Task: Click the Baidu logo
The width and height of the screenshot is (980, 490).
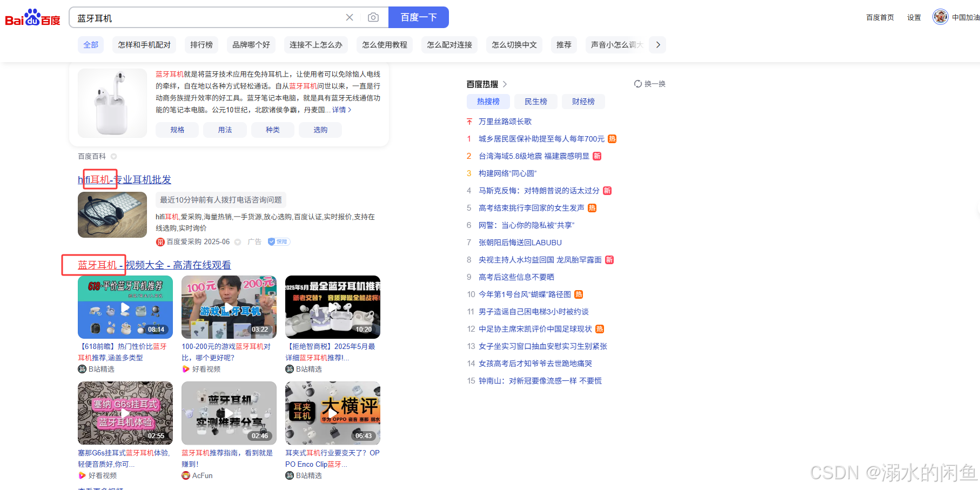Action: (32, 18)
